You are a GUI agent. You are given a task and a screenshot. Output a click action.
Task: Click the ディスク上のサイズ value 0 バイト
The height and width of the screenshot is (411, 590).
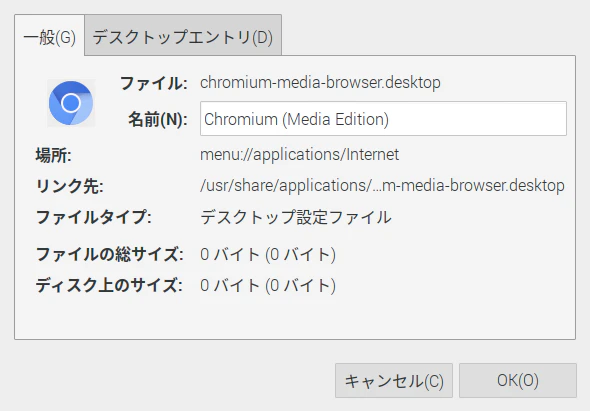tap(268, 285)
